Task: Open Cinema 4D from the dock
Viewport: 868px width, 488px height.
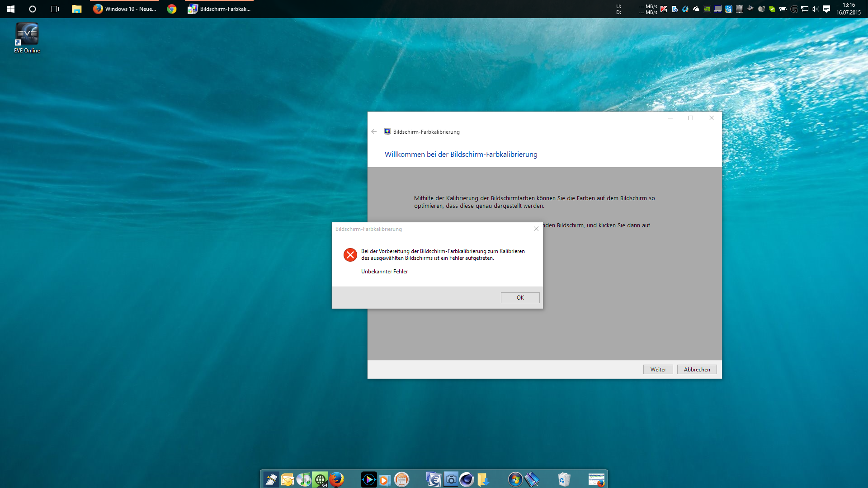Action: (467, 479)
